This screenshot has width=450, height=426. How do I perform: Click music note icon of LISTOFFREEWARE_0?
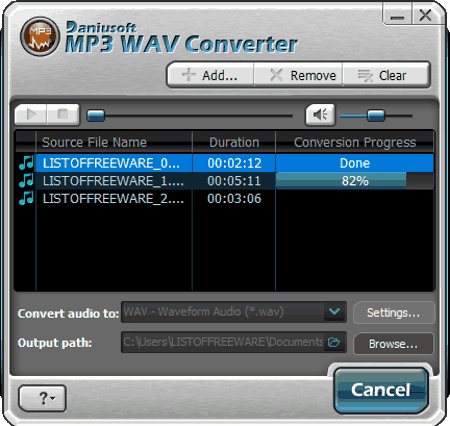26,163
